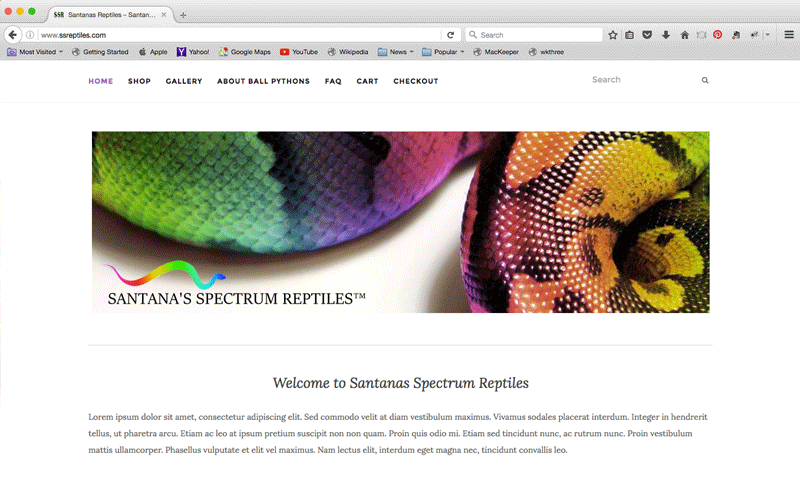Open the SHOP menu item
Image resolution: width=800 pixels, height=477 pixels.
[139, 81]
